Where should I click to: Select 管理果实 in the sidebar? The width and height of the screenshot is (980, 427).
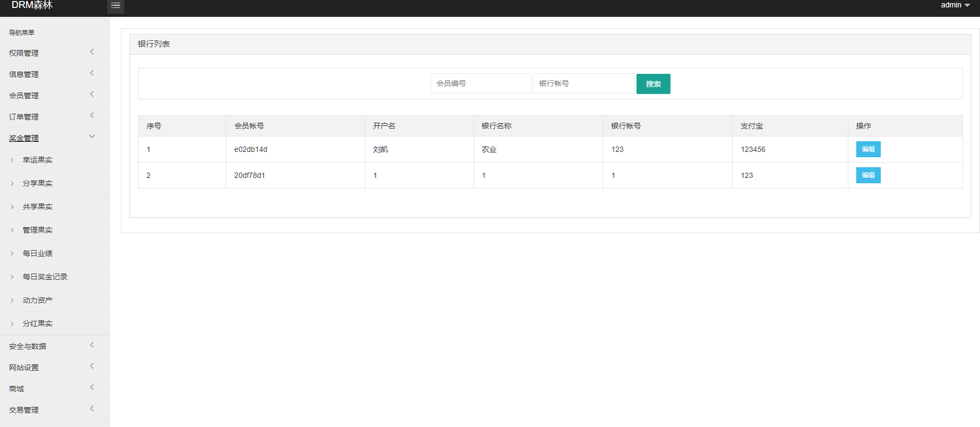37,230
